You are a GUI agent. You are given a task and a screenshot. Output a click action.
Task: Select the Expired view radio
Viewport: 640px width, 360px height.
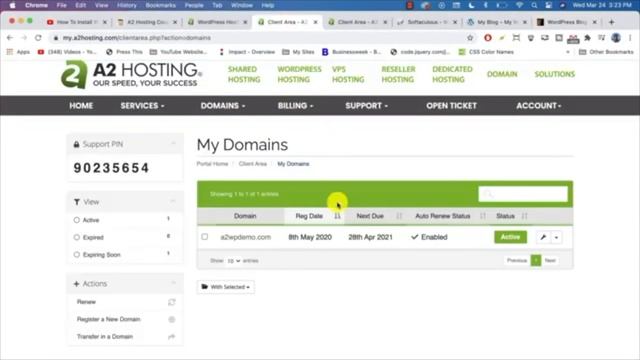point(76,237)
